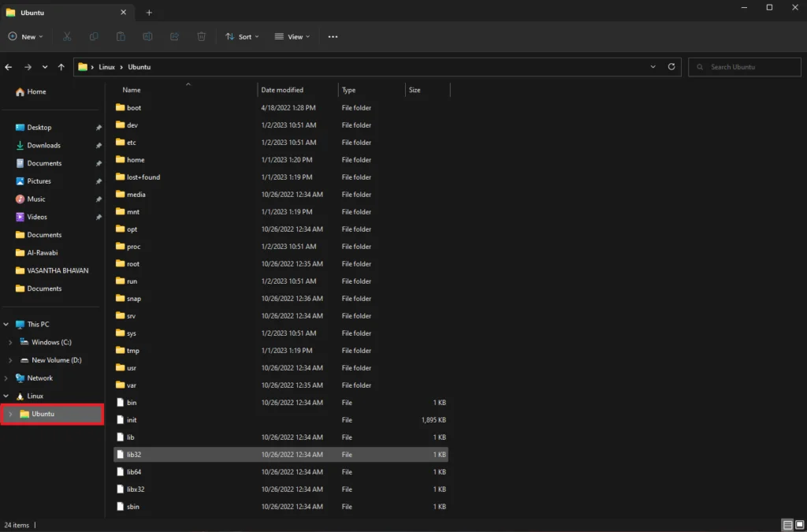Click the New button to create items
The height and width of the screenshot is (532, 807).
(x=24, y=36)
